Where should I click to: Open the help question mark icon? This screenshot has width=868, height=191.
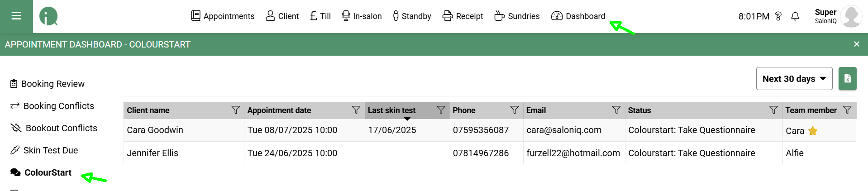tap(778, 16)
